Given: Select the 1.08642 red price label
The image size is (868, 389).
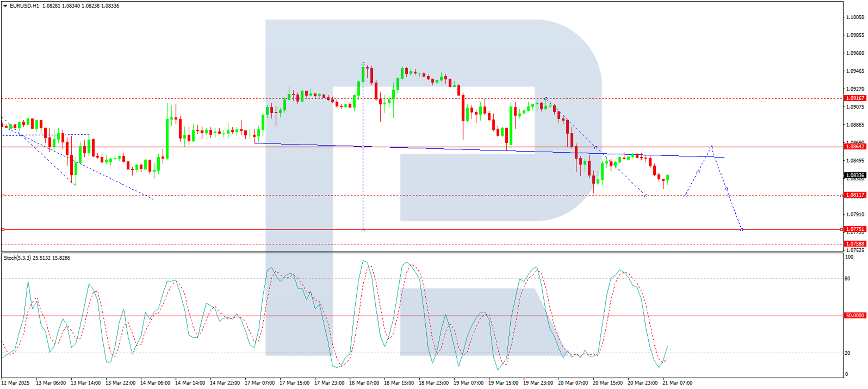Looking at the screenshot, I should coord(855,147).
